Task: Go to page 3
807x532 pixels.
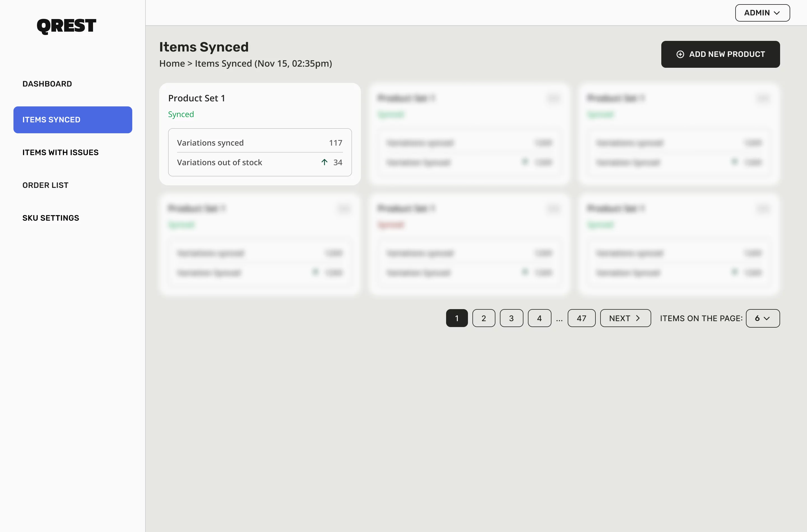Action: (511, 318)
